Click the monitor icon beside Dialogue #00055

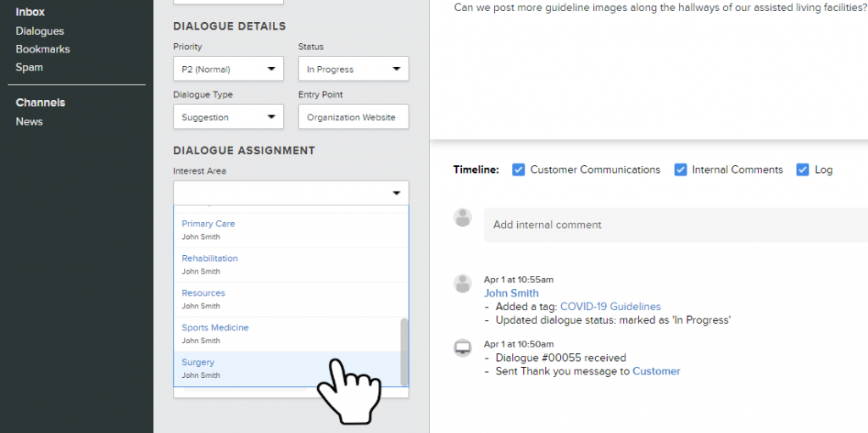[x=463, y=347]
